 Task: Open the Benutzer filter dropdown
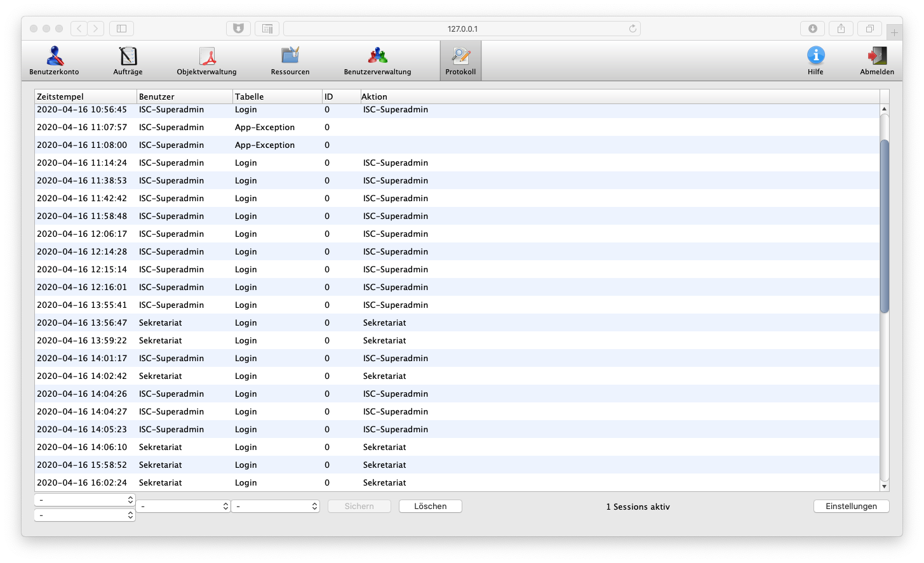[x=183, y=507]
